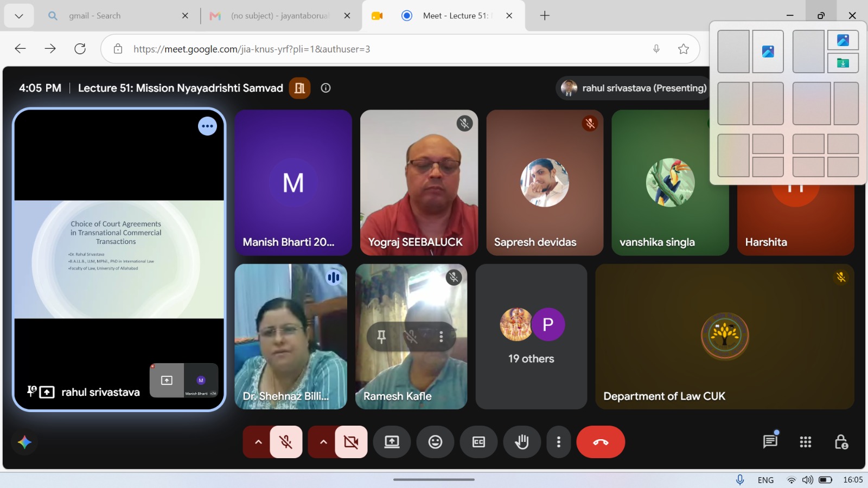Viewport: 868px width, 488px height.
Task: Leave the call with the red hang-up button
Action: (601, 442)
